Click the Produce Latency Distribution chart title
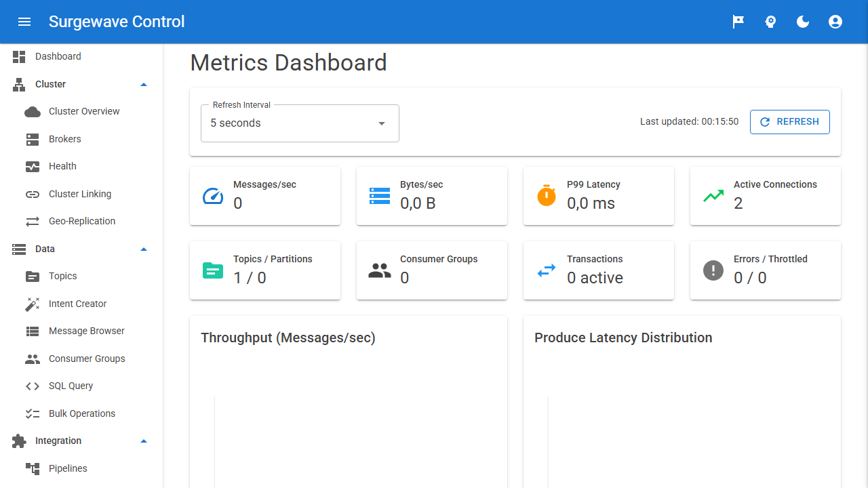868x488 pixels. [x=623, y=338]
